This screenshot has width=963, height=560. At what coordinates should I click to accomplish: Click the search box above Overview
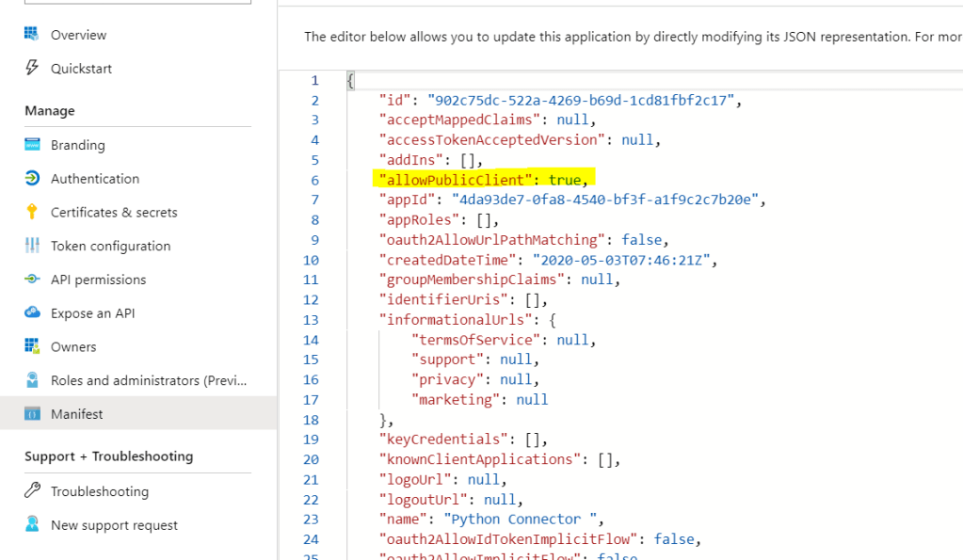coord(137,2)
